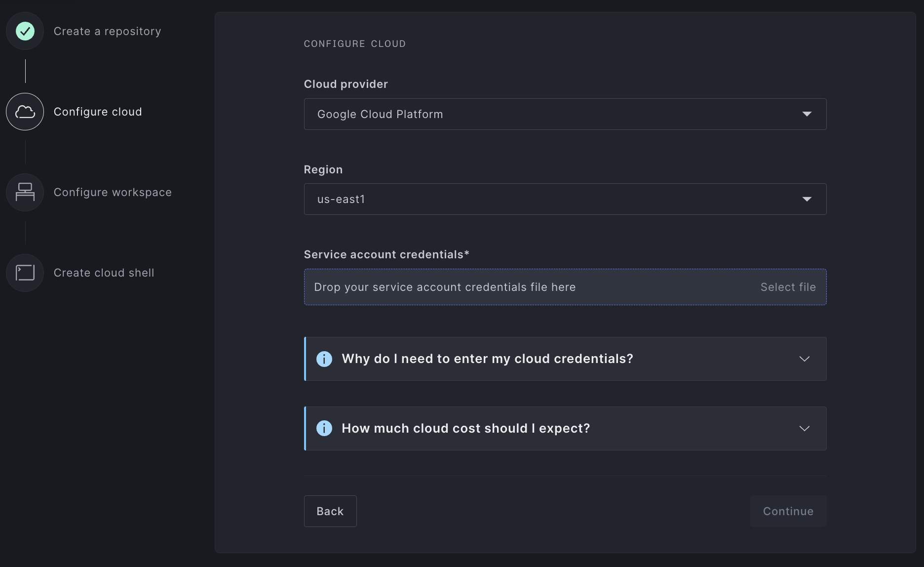Select 'Create cloud shell' step label
924x567 pixels.
[x=104, y=273]
